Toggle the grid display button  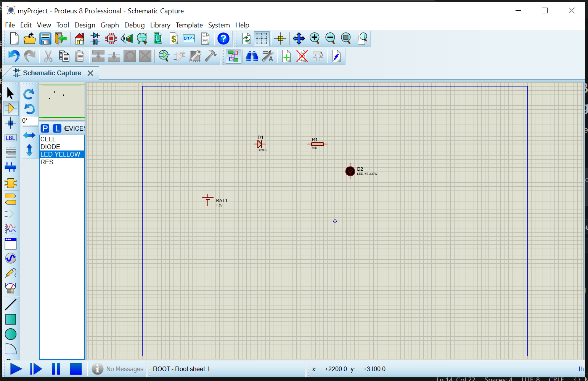pyautogui.click(x=262, y=38)
